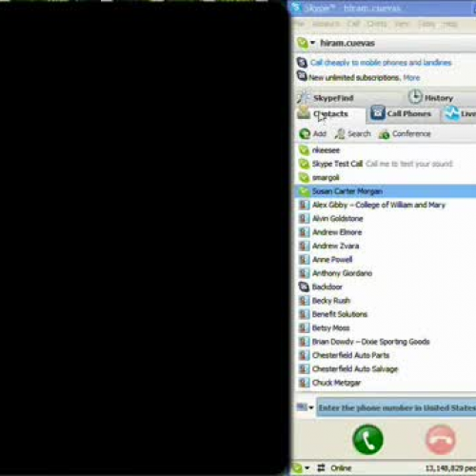Click the Online status text
Image resolution: width=476 pixels, height=476 pixels.
[341, 468]
